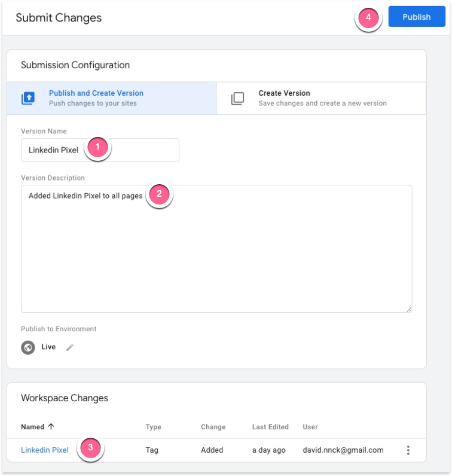Open the three-dot menu for Linkedin Pixel row
This screenshot has height=476, width=452.
pos(408,450)
